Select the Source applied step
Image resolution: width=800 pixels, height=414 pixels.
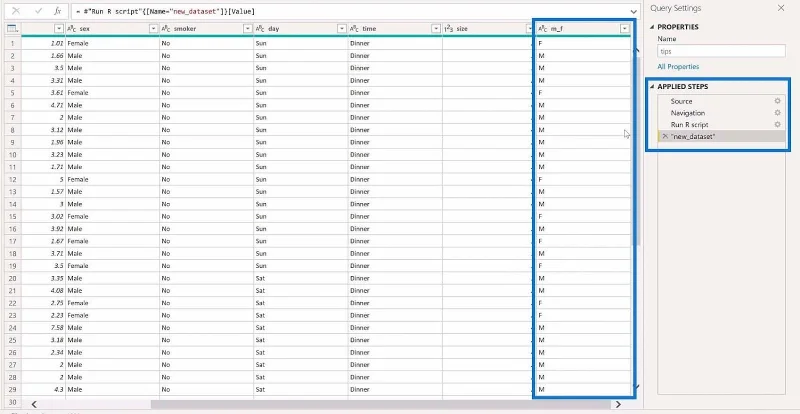coord(721,101)
